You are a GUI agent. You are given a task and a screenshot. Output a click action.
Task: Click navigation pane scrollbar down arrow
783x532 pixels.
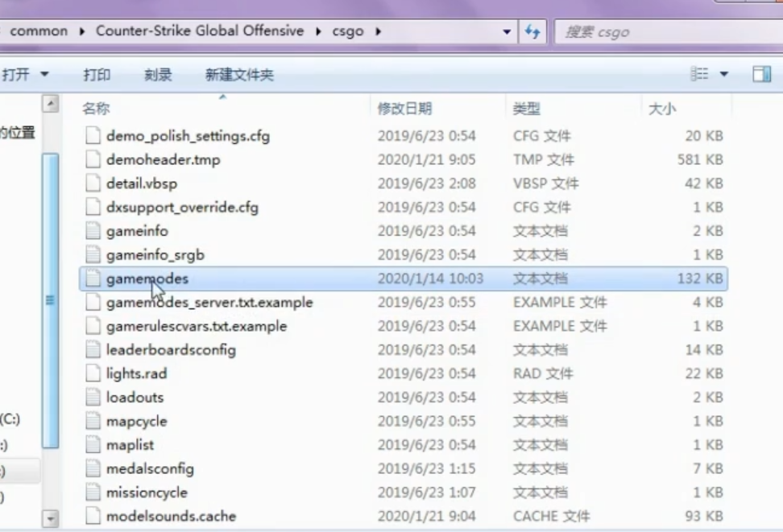click(x=50, y=519)
